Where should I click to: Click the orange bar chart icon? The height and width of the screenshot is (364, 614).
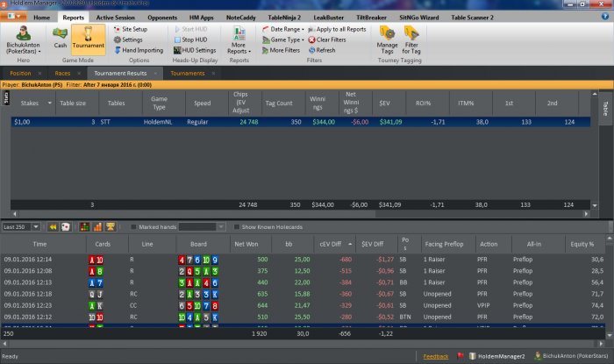coord(97,226)
